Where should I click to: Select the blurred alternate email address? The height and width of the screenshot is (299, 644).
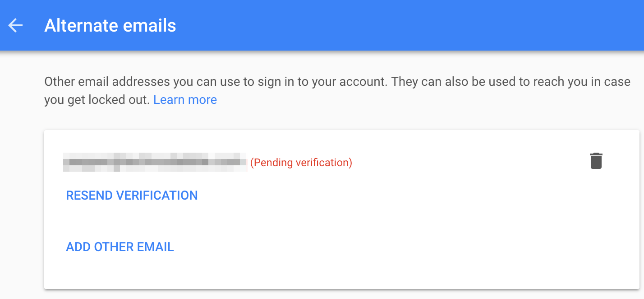point(155,162)
